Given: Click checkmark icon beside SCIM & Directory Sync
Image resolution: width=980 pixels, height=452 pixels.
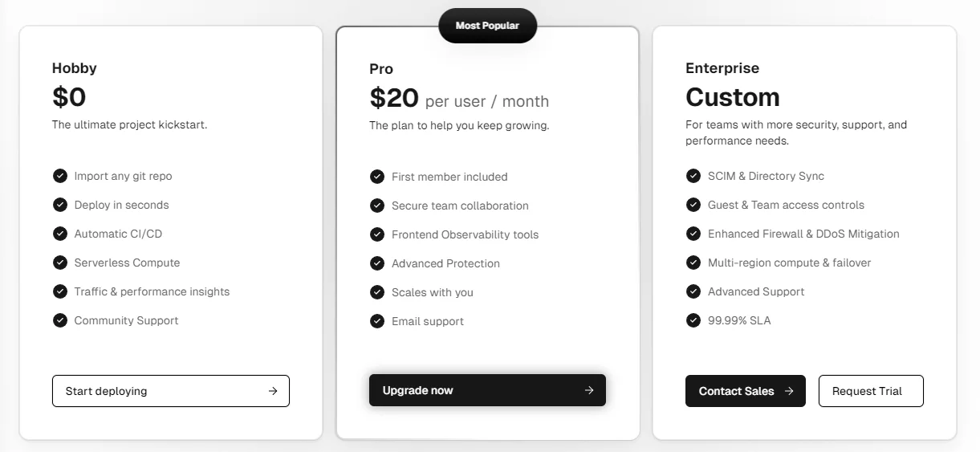Looking at the screenshot, I should point(693,176).
